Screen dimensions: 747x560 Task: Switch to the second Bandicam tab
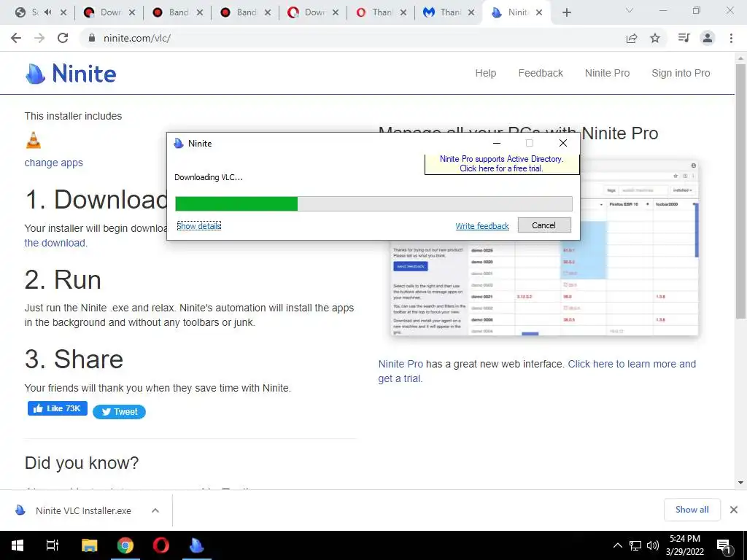(x=245, y=13)
